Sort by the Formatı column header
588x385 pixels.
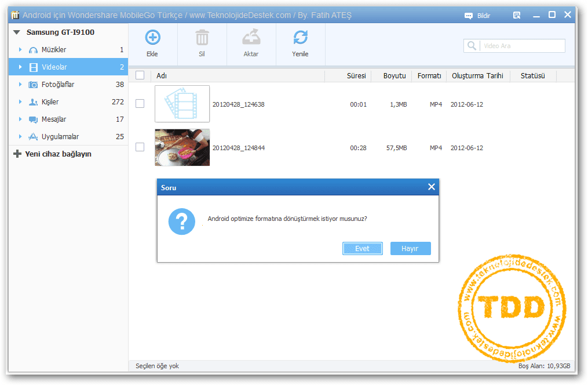pyautogui.click(x=429, y=76)
